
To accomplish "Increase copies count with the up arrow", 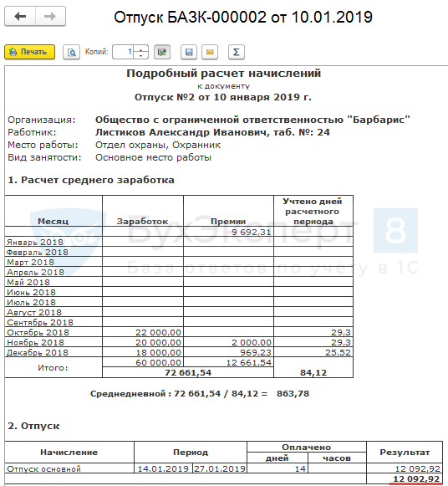I will pos(141,49).
